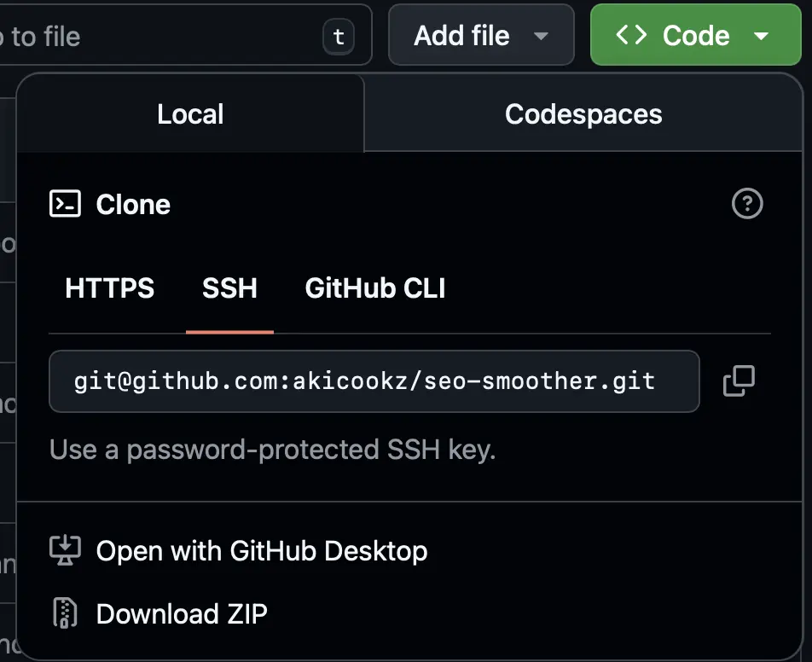The width and height of the screenshot is (812, 662).
Task: Click the GitHub Desktop download icon
Action: click(66, 551)
